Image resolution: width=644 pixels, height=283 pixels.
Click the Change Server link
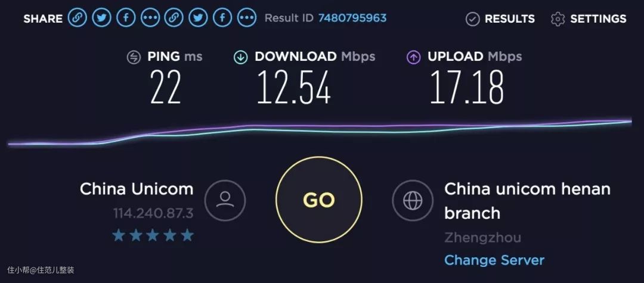point(494,260)
